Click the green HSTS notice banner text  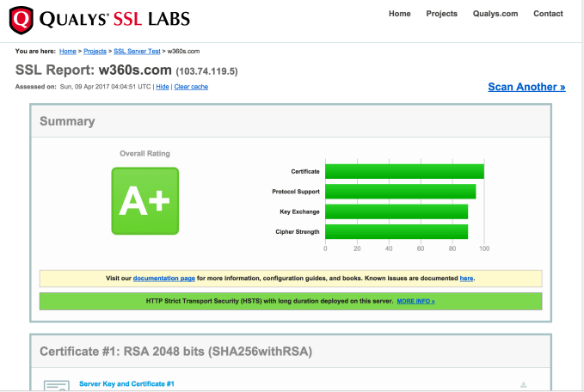pyautogui.click(x=270, y=301)
